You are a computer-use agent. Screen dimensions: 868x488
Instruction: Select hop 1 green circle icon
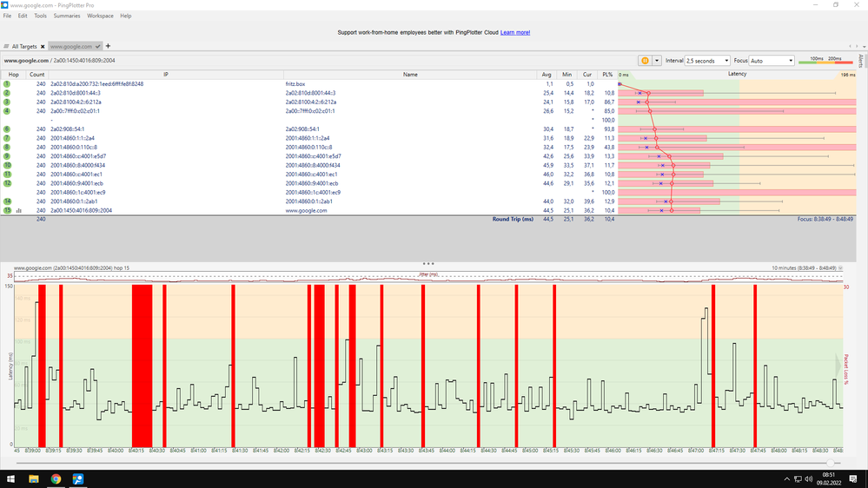click(x=7, y=84)
